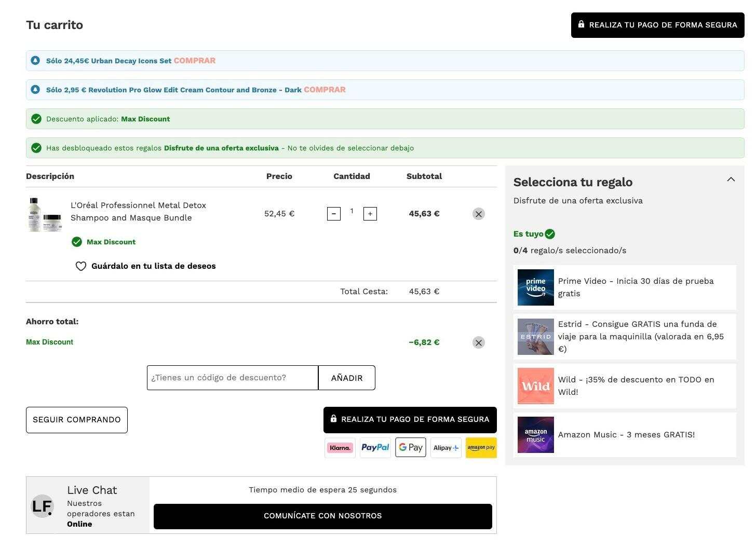756x550 pixels.
Task: Focus the discount code input field
Action: (233, 378)
